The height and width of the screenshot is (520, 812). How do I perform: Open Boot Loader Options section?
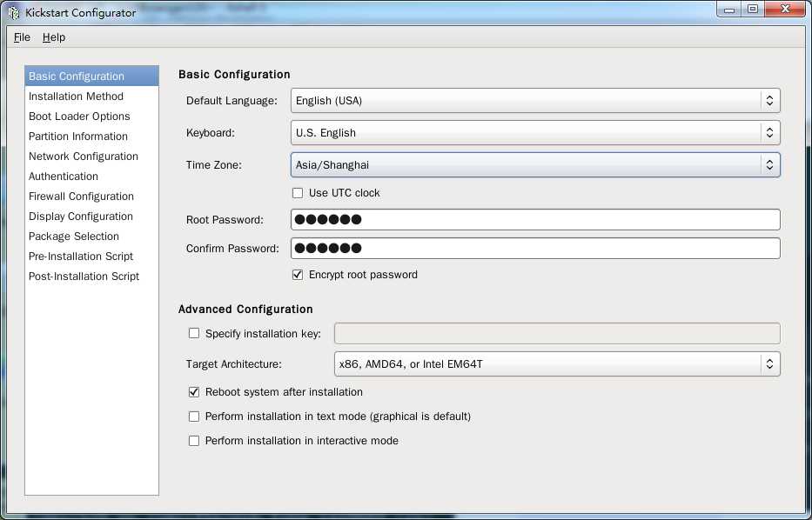point(91,117)
